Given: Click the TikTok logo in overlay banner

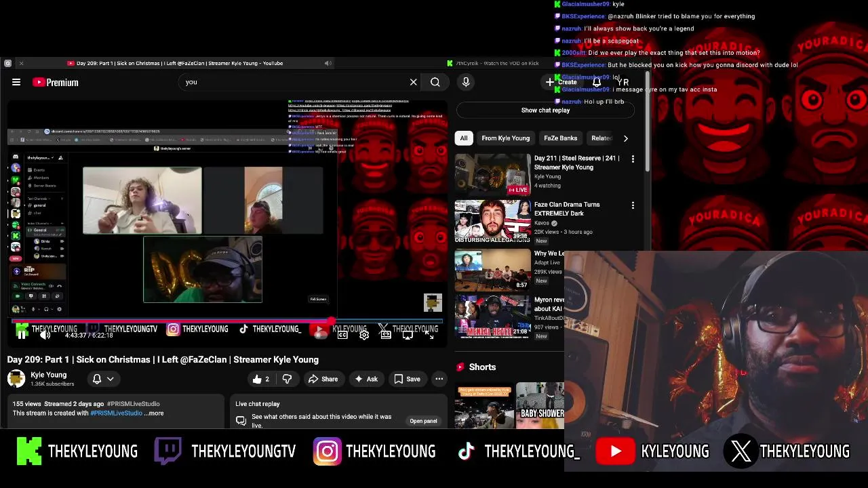Looking at the screenshot, I should click(x=466, y=451).
